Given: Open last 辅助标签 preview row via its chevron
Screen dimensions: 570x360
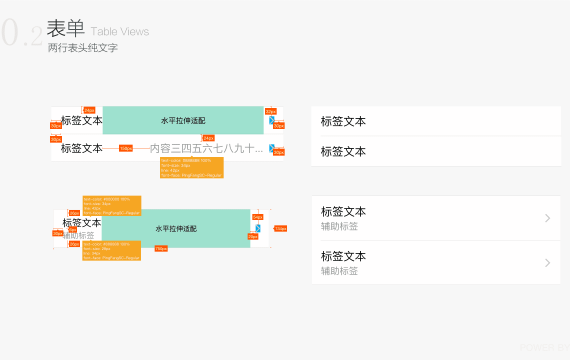Looking at the screenshot, I should click(x=547, y=263).
